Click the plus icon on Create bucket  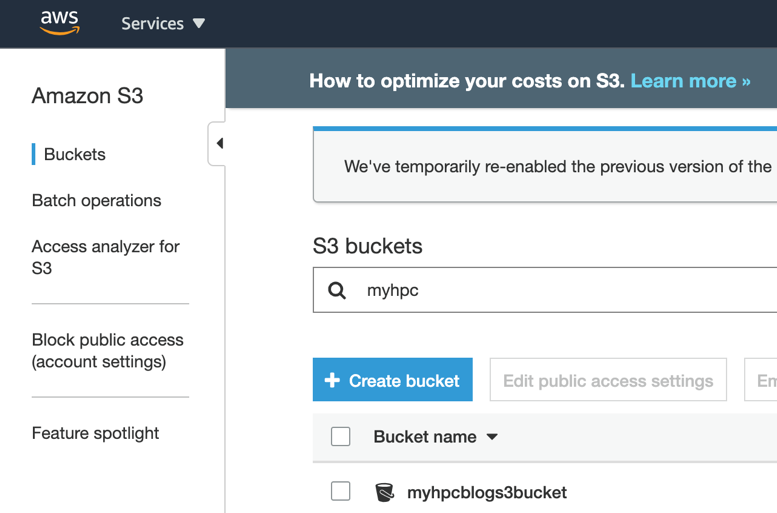[333, 381]
